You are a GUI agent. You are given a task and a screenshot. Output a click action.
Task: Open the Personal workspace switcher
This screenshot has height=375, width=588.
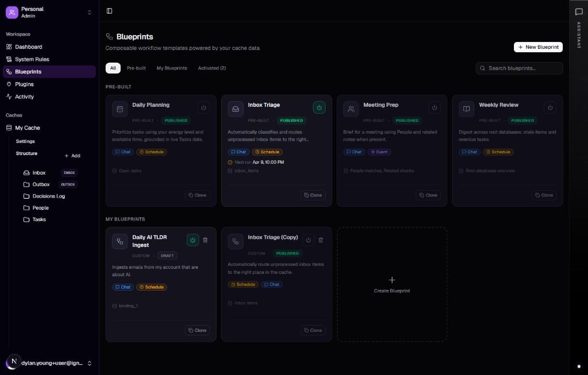pyautogui.click(x=49, y=12)
